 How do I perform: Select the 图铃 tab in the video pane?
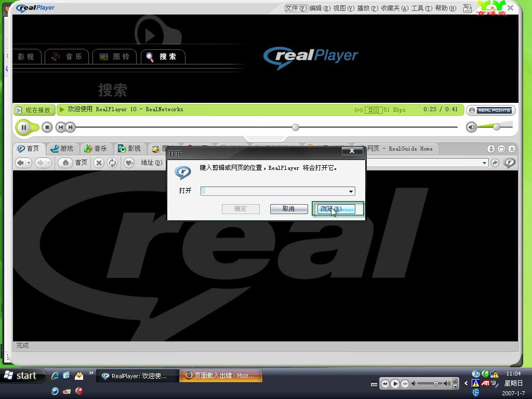114,57
